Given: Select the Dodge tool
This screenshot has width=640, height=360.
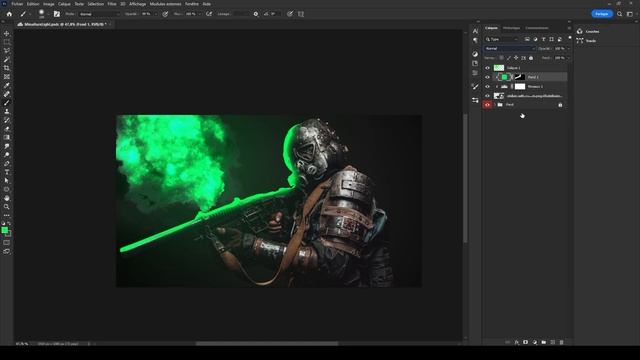Looking at the screenshot, I should coord(7,155).
